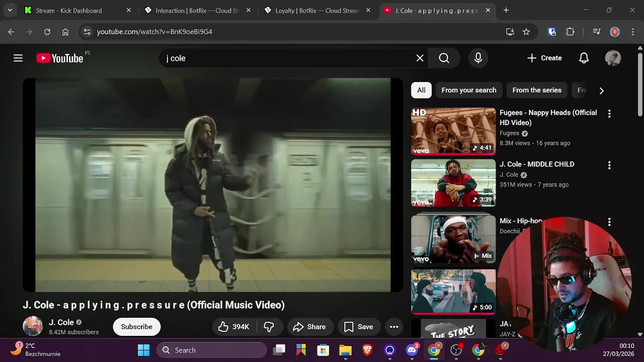Open Microsoft Store from taskbar
Image resolution: width=644 pixels, height=362 pixels.
pos(324,350)
